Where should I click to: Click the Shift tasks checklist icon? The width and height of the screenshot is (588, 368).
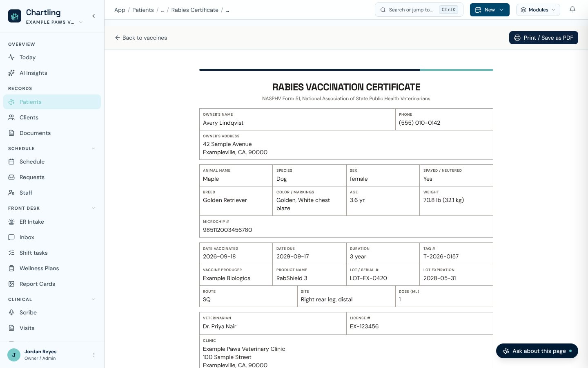[x=11, y=253]
